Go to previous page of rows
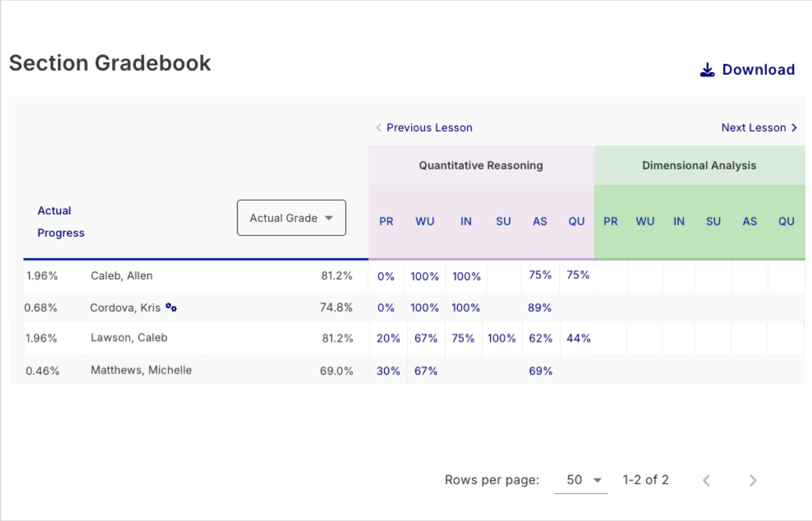Image resolution: width=812 pixels, height=521 pixels. click(707, 480)
